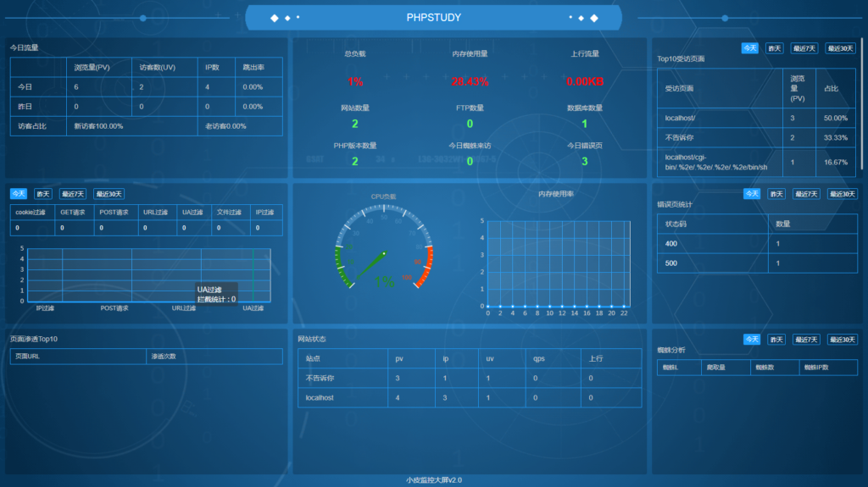Choose 最近30天 above the cookie过滤 table
Screen dimensions: 868x487
[108, 194]
